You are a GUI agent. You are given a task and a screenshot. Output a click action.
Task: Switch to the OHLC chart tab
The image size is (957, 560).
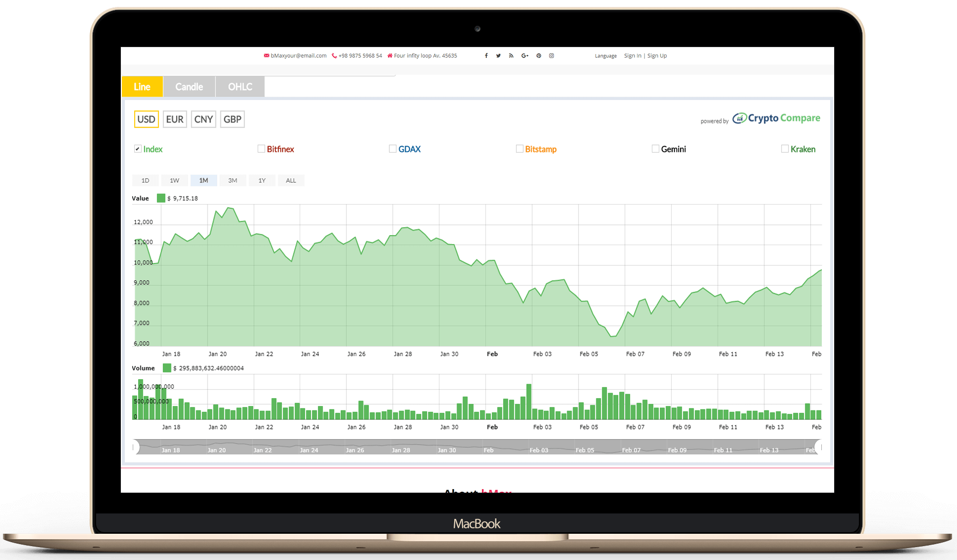pos(240,87)
